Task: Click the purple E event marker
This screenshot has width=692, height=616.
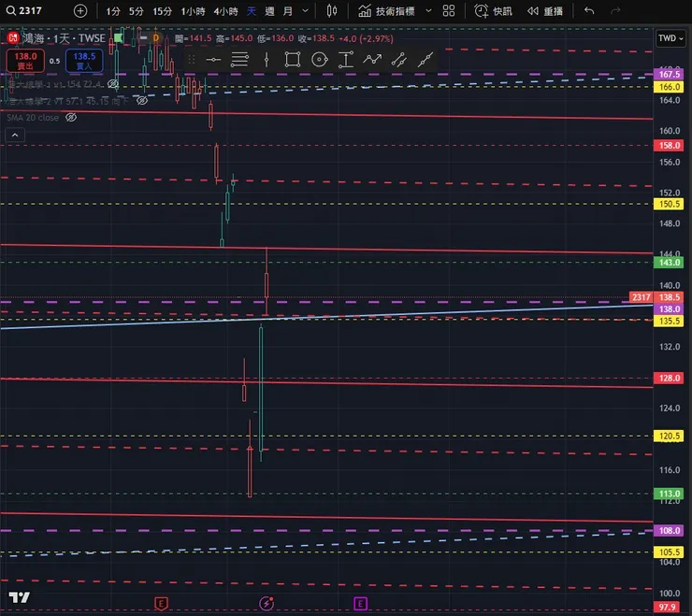Action: (x=361, y=603)
